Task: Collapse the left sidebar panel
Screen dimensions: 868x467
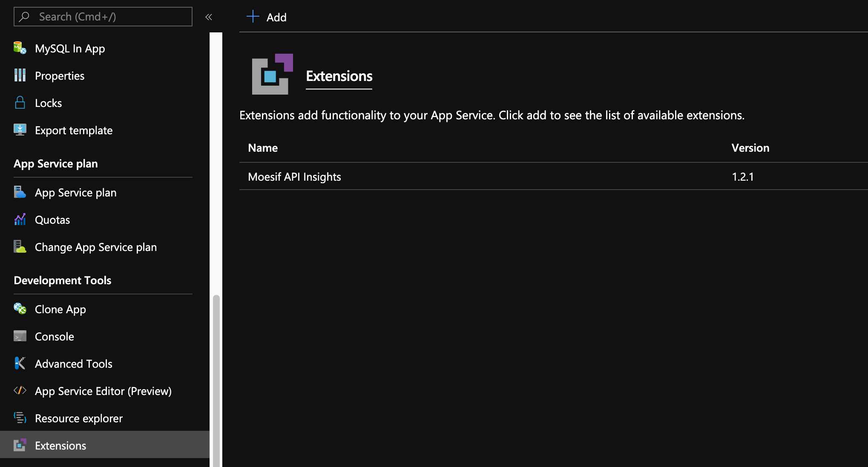Action: (209, 17)
